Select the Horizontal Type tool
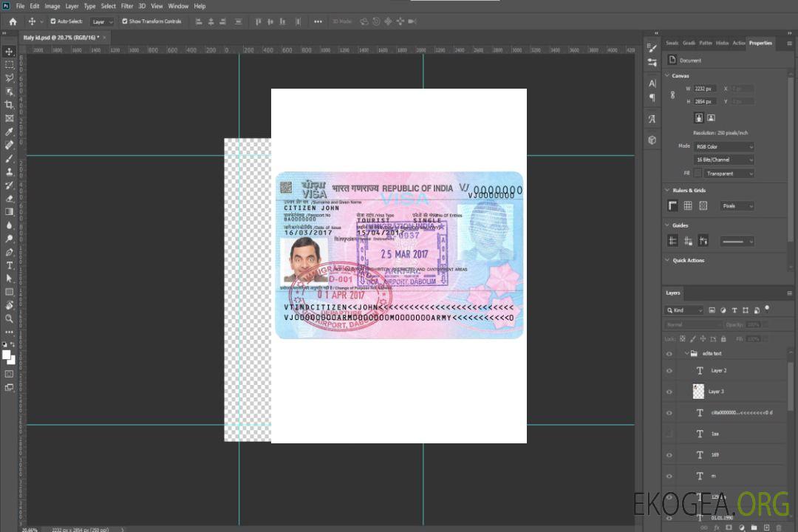The width and height of the screenshot is (798, 532). click(9, 265)
